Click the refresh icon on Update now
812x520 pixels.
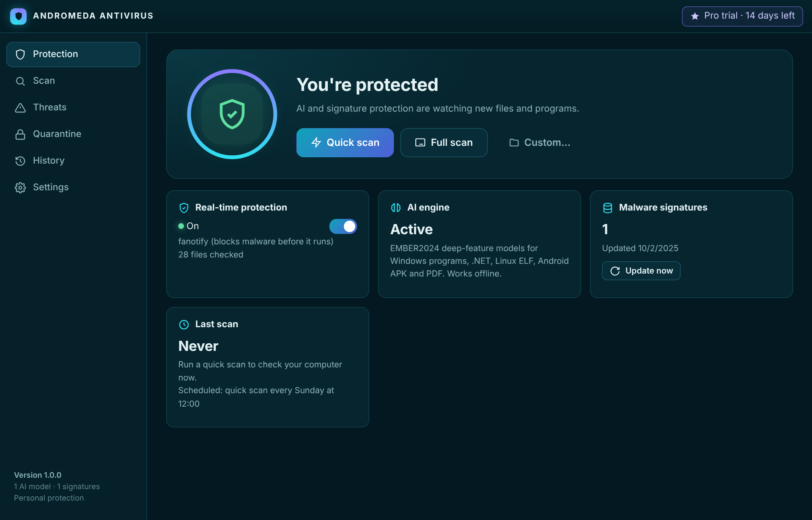click(x=615, y=271)
